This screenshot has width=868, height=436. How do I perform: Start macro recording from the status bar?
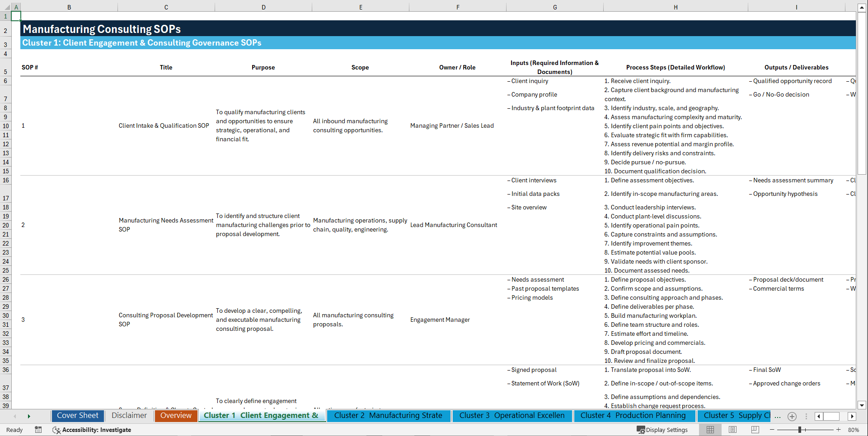[38, 430]
